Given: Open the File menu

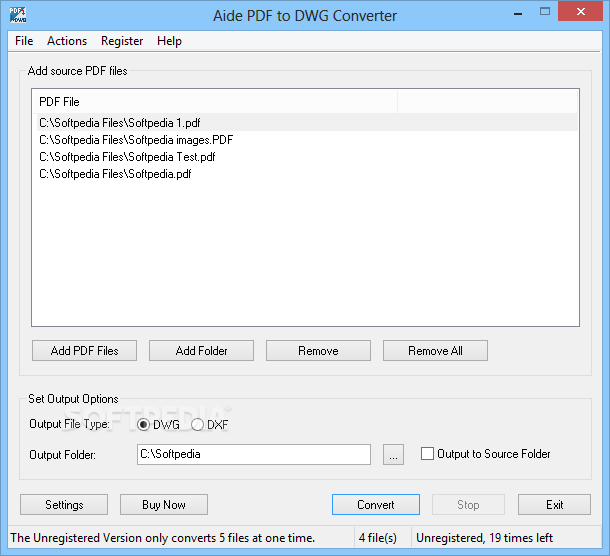Looking at the screenshot, I should [x=24, y=41].
